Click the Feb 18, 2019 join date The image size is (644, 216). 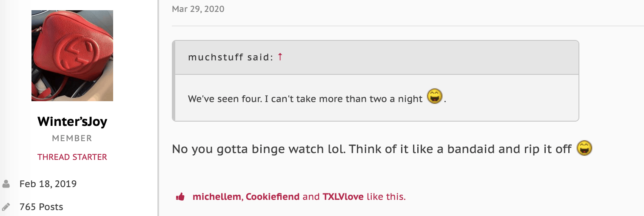coord(48,184)
